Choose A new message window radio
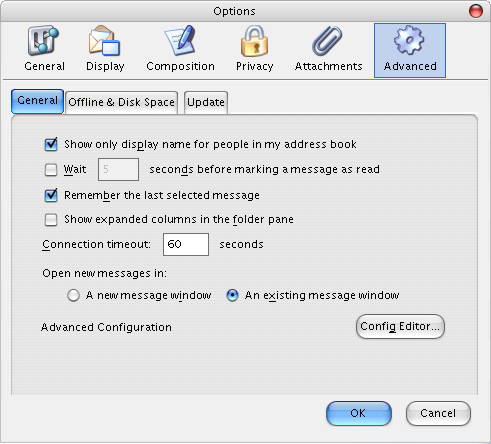The height and width of the screenshot is (444, 491). [73, 295]
